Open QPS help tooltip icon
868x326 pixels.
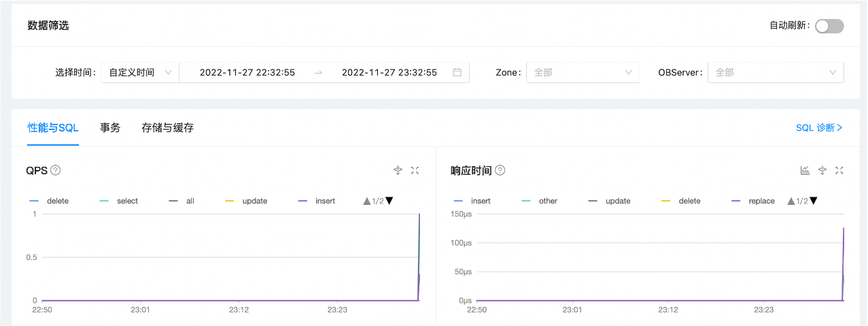pos(56,170)
